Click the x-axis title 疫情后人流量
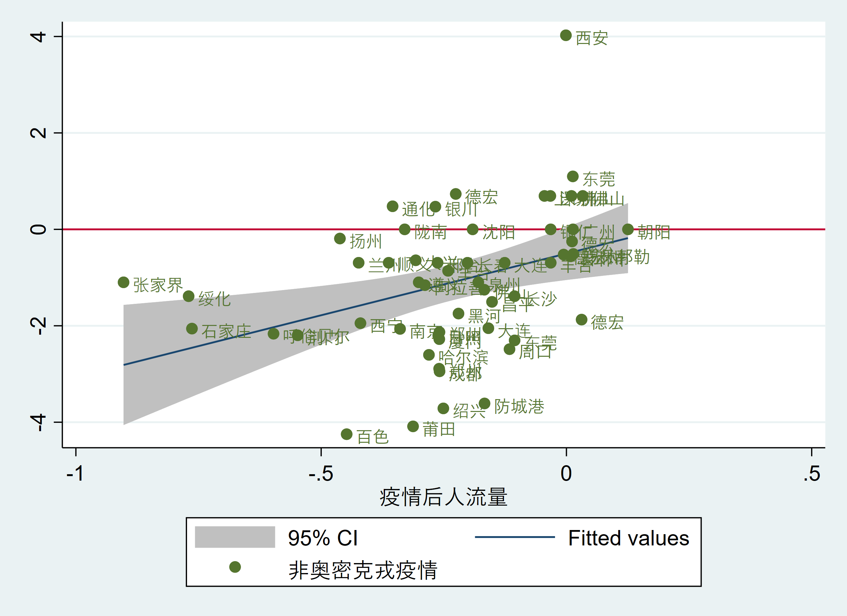 (443, 497)
